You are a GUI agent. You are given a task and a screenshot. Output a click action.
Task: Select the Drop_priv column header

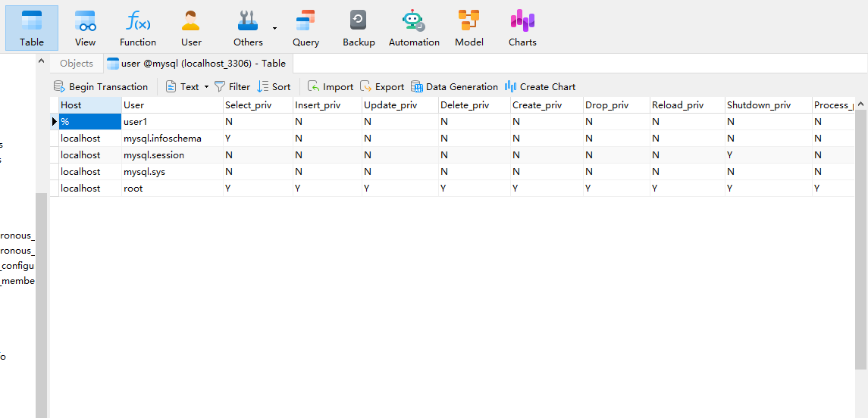tap(616, 105)
